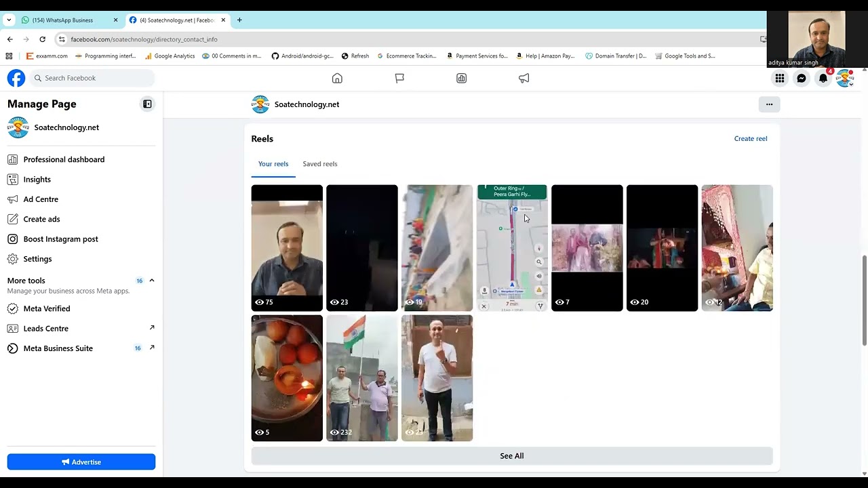Open the Google Tools and S... bookmark
Image resolution: width=868 pixels, height=488 pixels.
pyautogui.click(x=685, y=56)
